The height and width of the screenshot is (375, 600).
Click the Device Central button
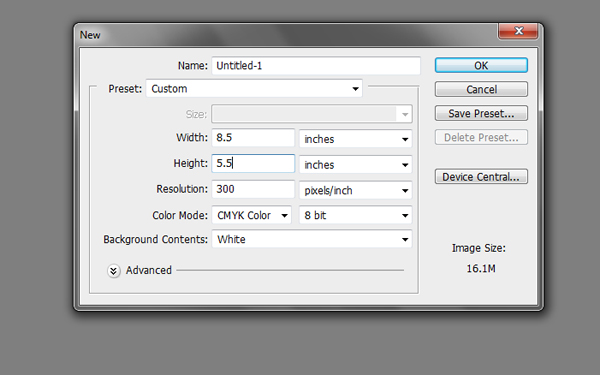point(481,177)
